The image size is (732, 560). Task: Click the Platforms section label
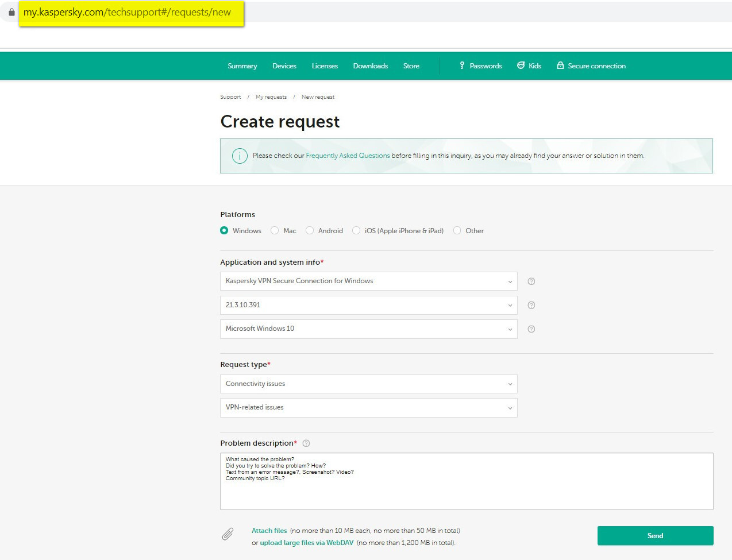point(237,215)
